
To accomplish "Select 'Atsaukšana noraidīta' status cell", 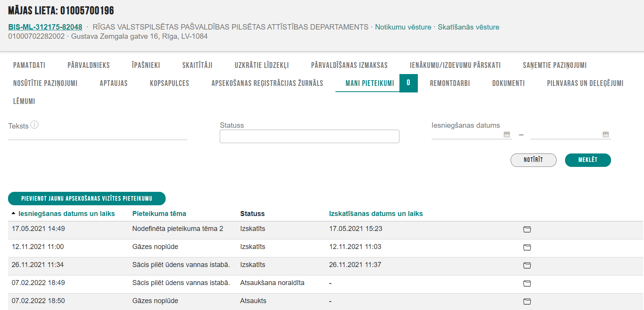I will point(272,283).
